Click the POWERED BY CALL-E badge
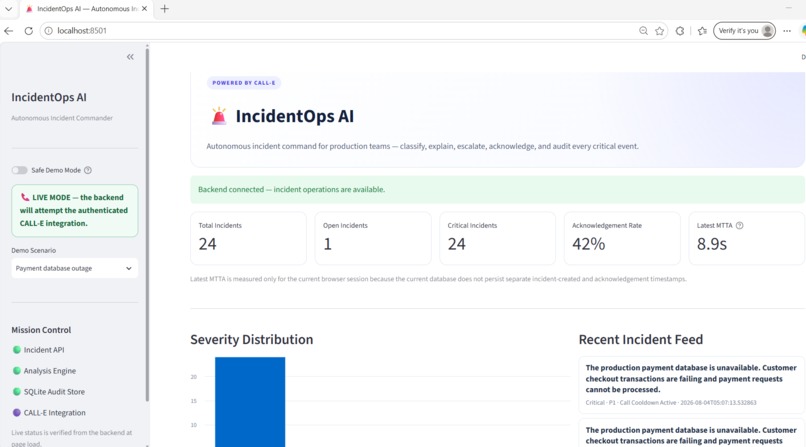Viewport: 806px width, 447px height. [x=244, y=83]
